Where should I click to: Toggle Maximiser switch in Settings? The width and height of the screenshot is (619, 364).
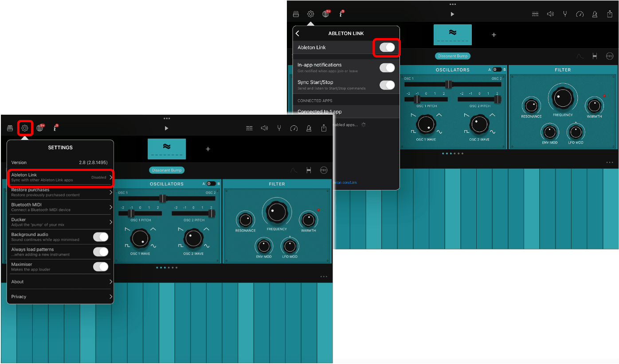pos(101,267)
